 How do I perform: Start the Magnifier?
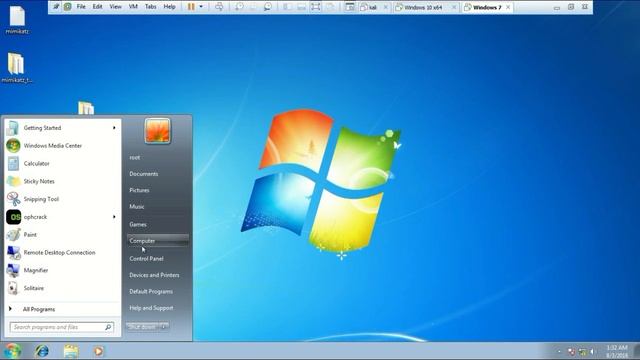pyautogui.click(x=62, y=270)
